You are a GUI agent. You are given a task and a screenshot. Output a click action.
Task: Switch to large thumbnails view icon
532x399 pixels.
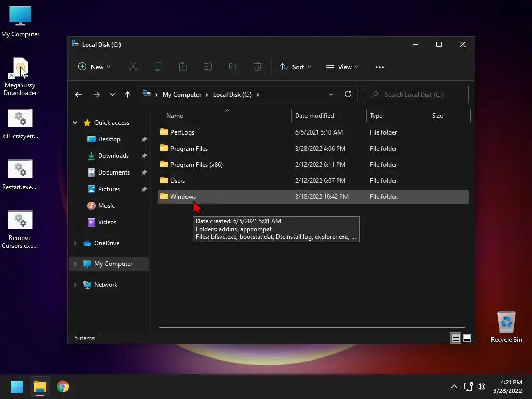pos(467,338)
